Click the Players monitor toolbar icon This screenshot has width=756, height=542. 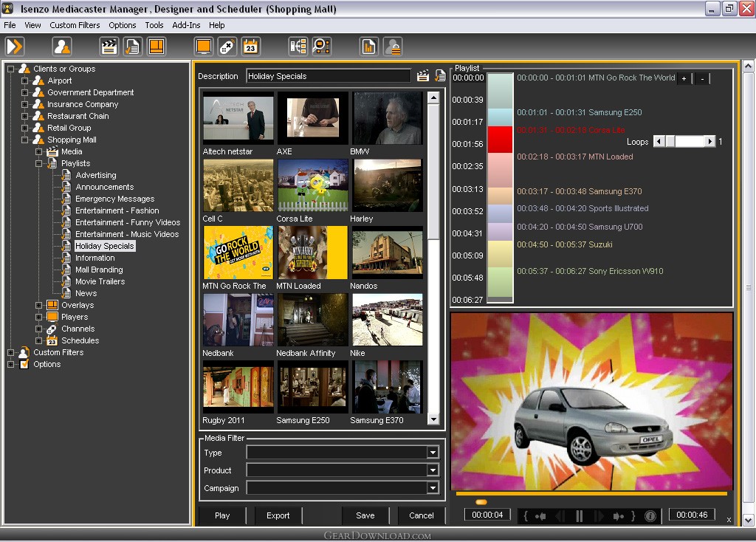204,47
